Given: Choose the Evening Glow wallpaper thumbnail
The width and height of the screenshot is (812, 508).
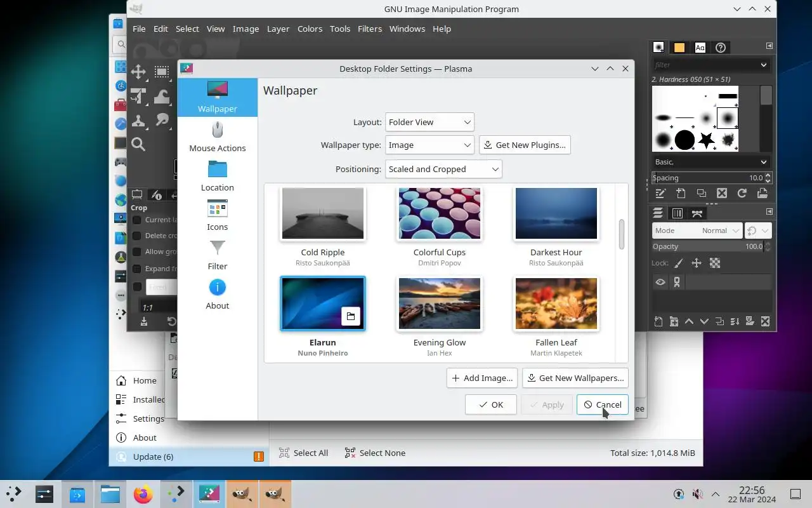Looking at the screenshot, I should click(440, 304).
